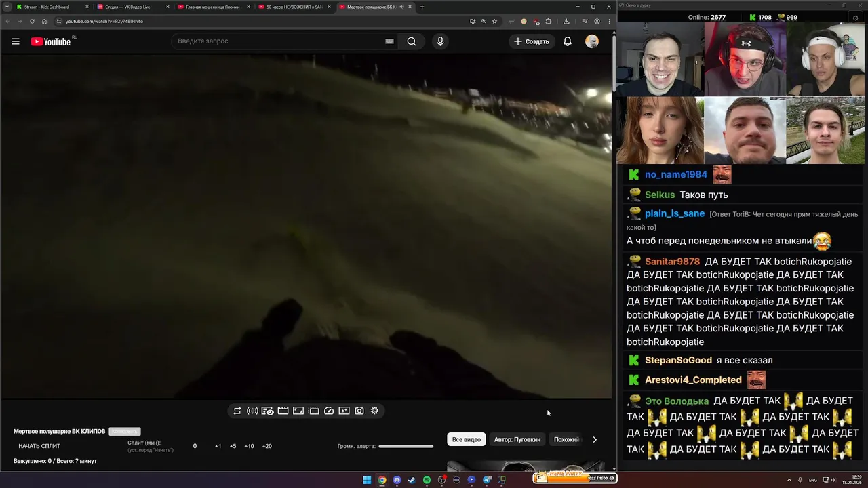Click the video player frame

pos(306,226)
